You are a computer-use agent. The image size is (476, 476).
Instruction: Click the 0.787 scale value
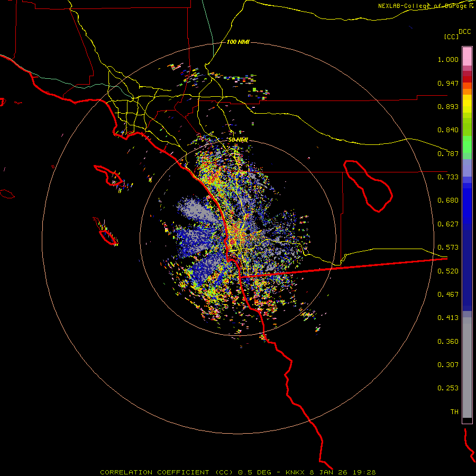pos(448,153)
